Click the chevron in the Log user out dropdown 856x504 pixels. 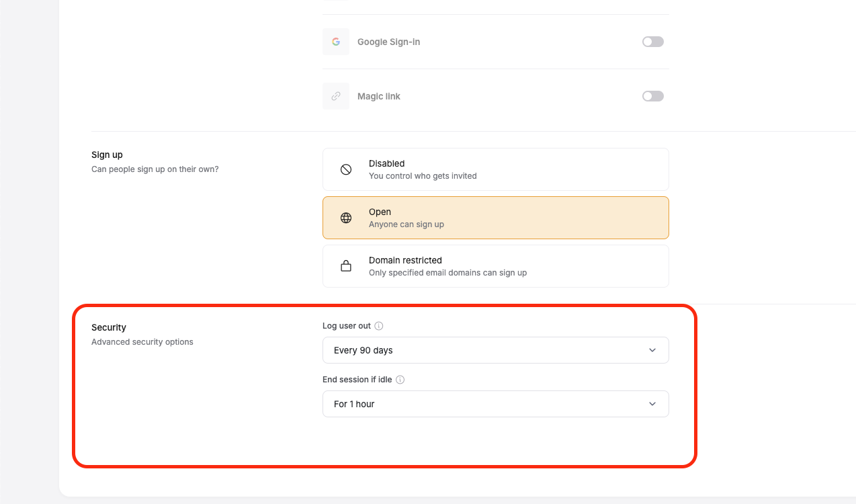tap(651, 349)
